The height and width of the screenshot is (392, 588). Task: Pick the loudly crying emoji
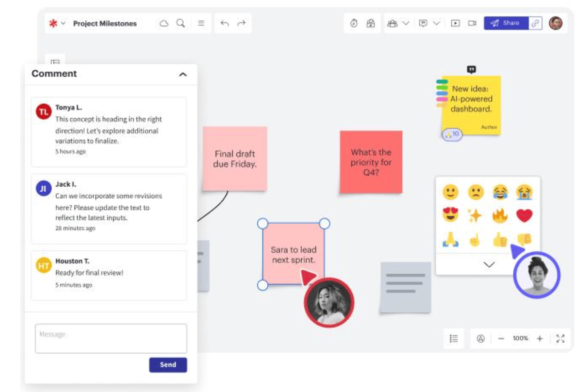point(524,192)
